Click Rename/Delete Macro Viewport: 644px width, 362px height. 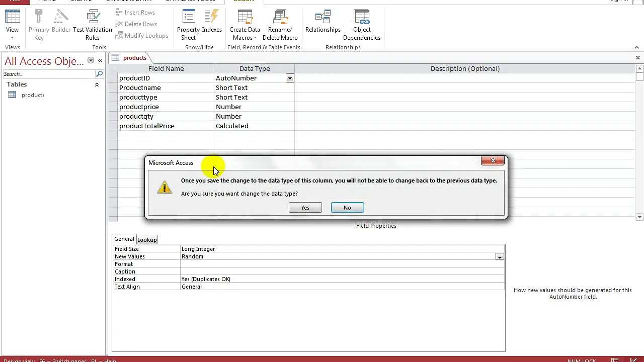pyautogui.click(x=280, y=25)
